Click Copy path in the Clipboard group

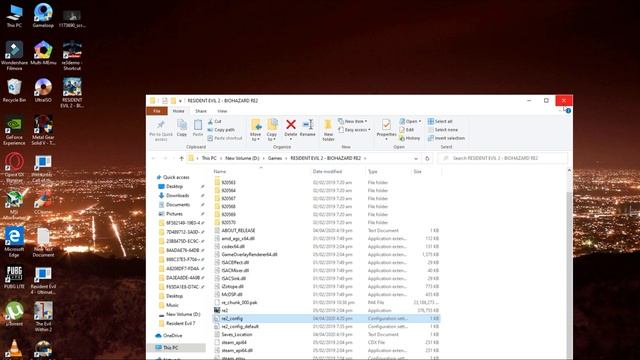pyautogui.click(x=221, y=130)
